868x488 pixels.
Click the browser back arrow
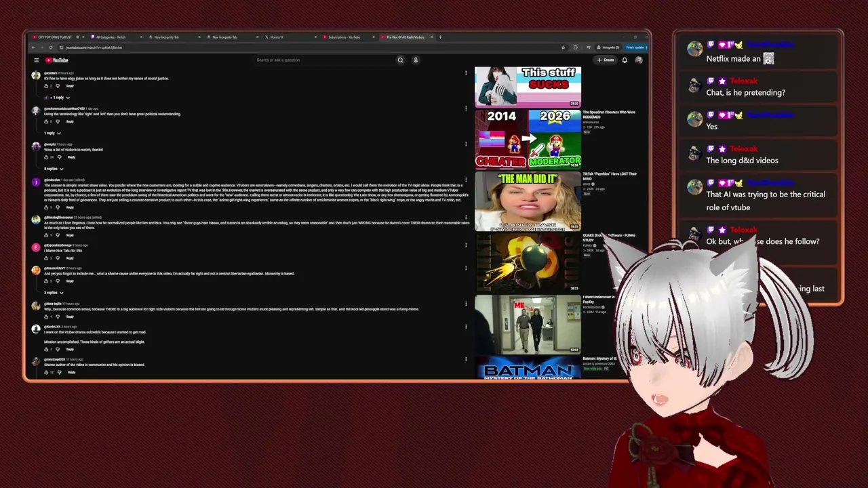click(33, 47)
